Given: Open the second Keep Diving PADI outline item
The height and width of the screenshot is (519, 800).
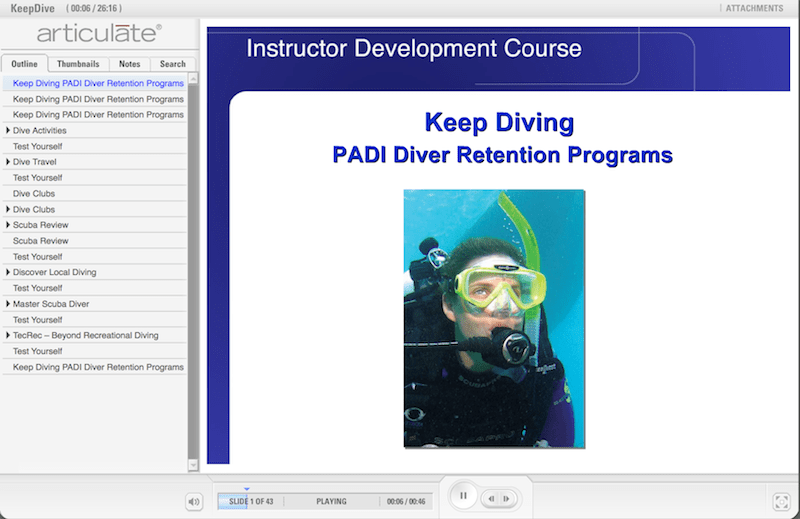Looking at the screenshot, I should point(95,99).
